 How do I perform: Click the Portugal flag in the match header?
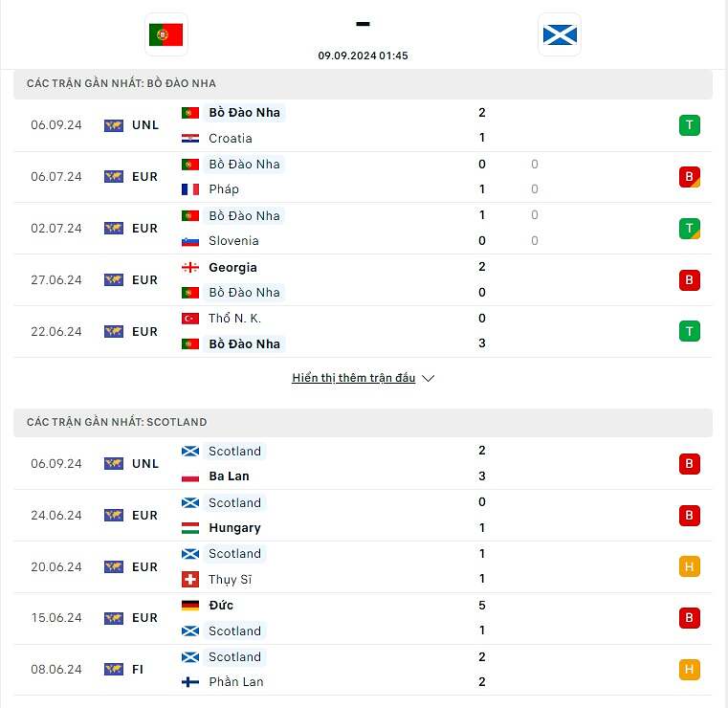click(165, 34)
